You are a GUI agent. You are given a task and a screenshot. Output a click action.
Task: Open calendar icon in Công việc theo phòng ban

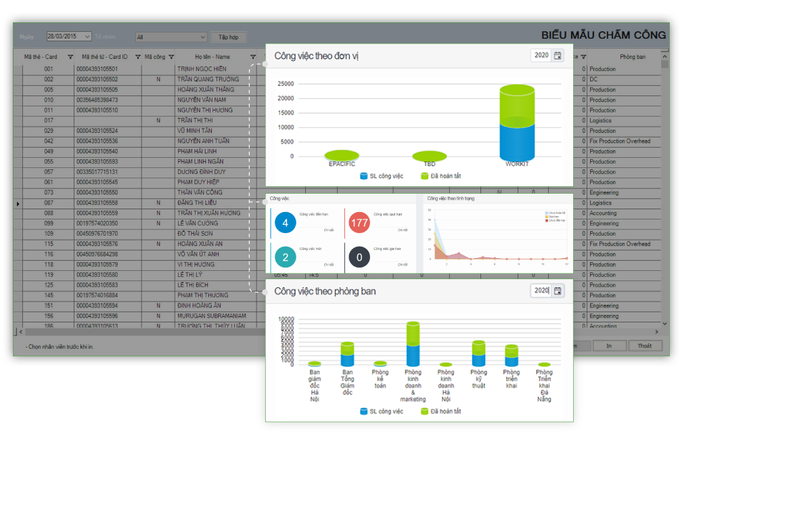pos(558,291)
